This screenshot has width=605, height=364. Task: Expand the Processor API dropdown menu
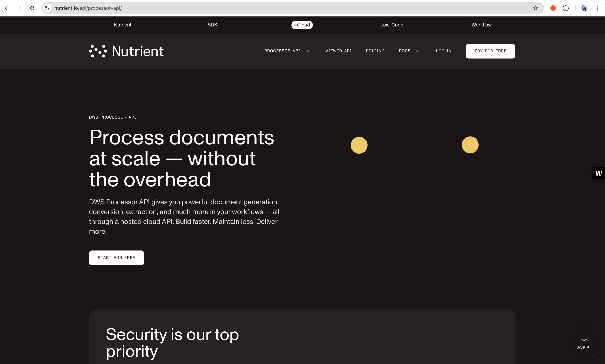pyautogui.click(x=287, y=51)
